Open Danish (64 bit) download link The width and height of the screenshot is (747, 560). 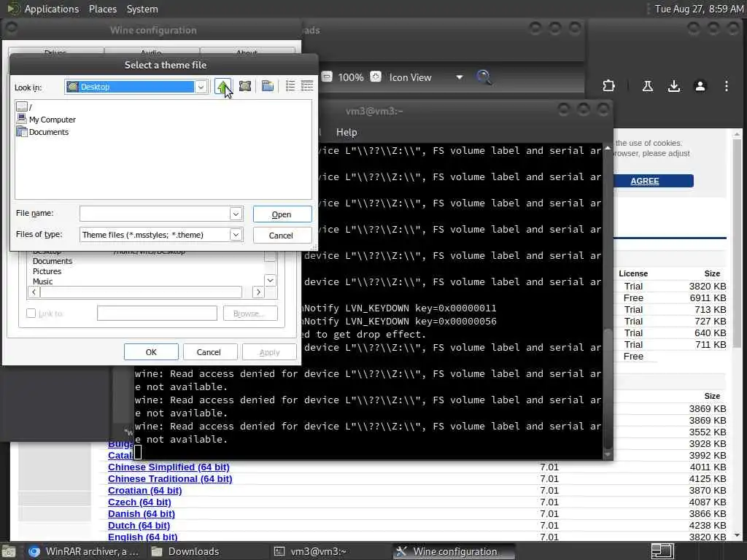pos(142,514)
